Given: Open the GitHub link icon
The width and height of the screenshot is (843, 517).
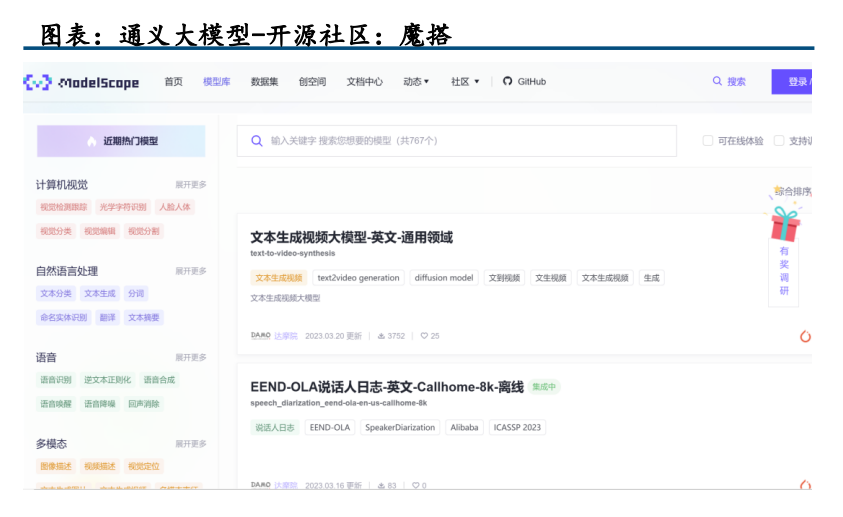Looking at the screenshot, I should [x=507, y=81].
